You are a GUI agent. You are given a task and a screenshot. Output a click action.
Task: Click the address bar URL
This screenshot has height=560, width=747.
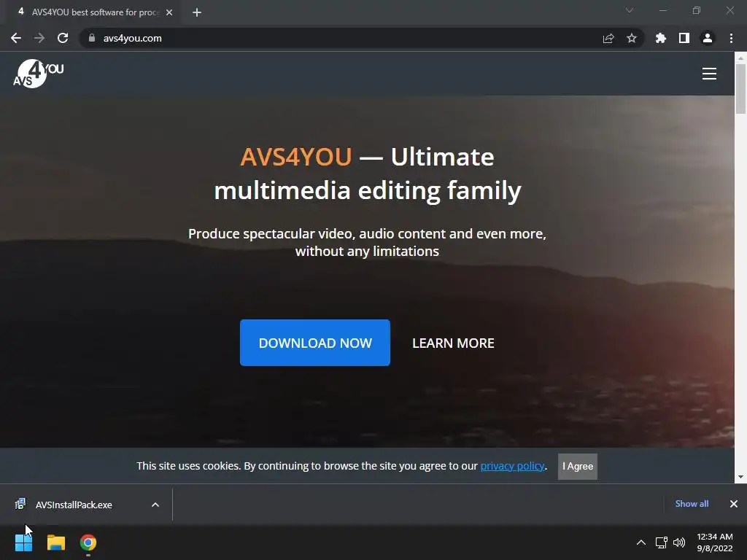coord(133,38)
